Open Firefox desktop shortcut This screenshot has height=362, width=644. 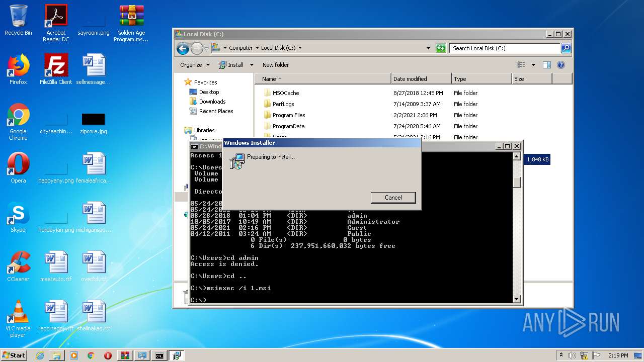click(18, 69)
